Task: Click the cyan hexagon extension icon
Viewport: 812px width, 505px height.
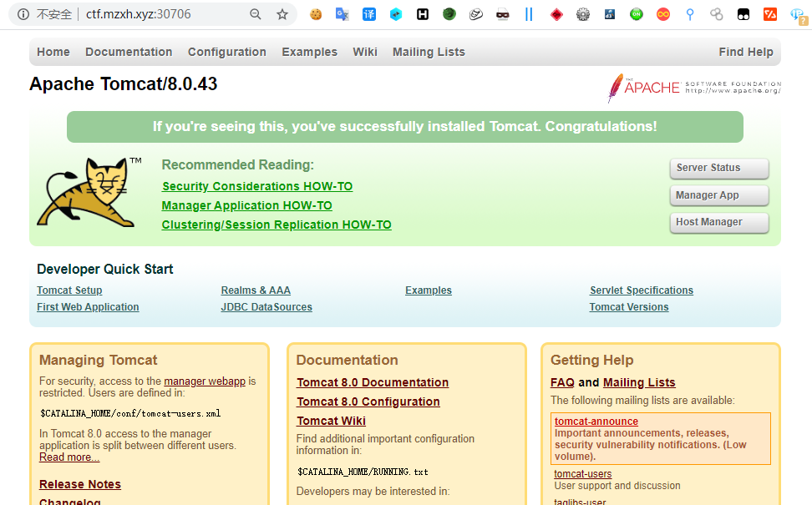Action: (396, 14)
